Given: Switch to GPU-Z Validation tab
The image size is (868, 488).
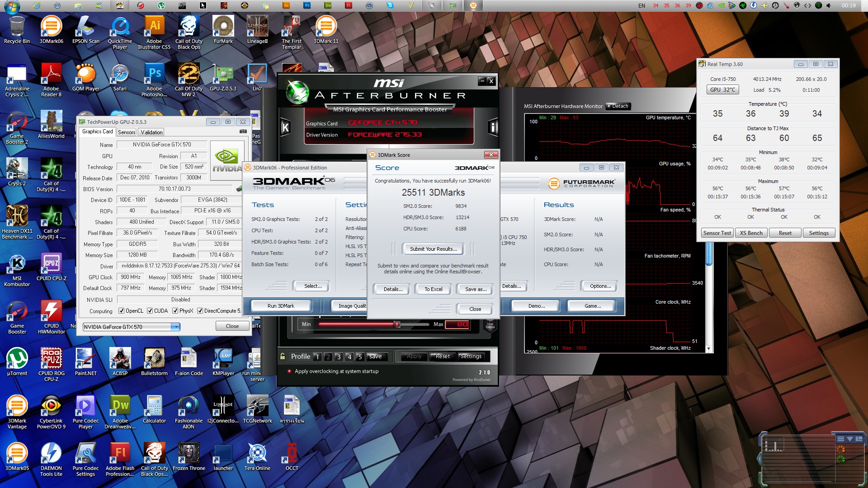Looking at the screenshot, I should 151,132.
